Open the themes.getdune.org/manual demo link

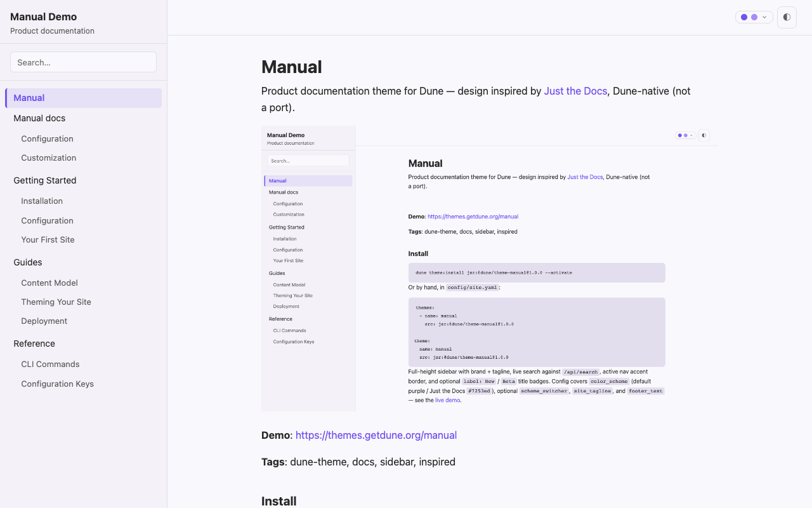[x=376, y=435]
